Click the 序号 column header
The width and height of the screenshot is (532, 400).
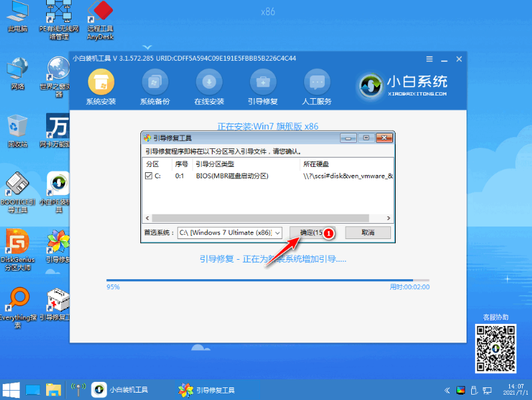pos(182,164)
